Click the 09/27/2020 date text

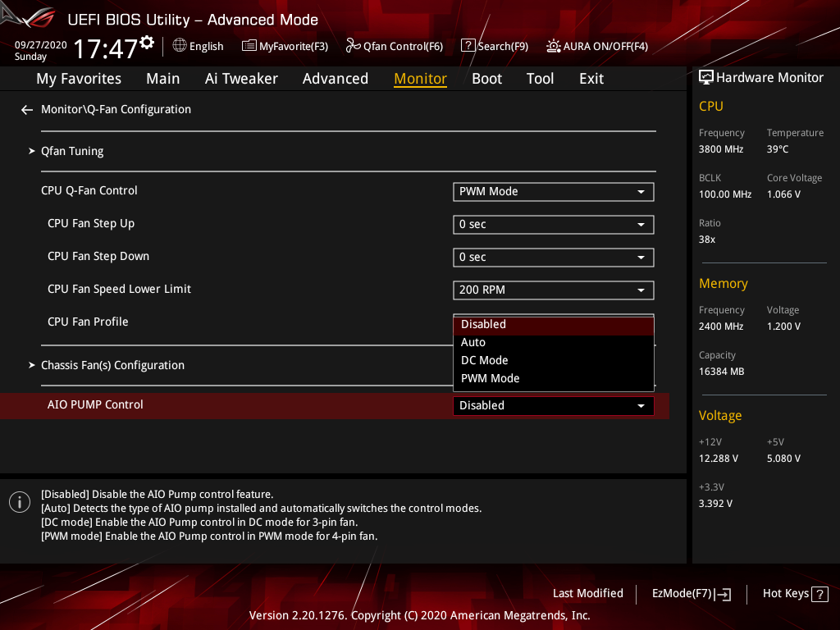(41, 45)
